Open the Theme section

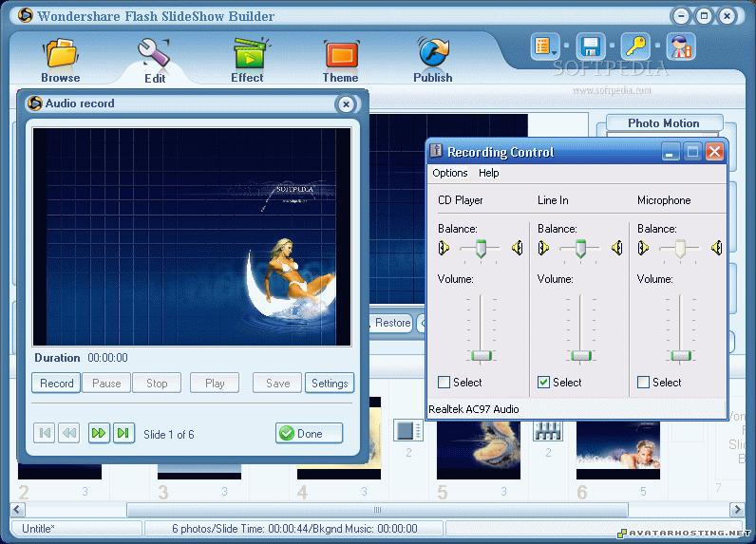tap(341, 61)
